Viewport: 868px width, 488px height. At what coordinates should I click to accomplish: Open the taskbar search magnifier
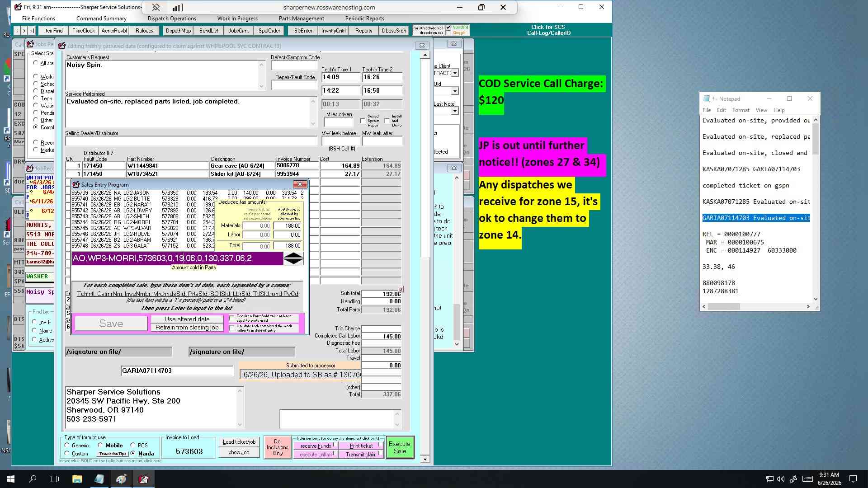coord(33,479)
